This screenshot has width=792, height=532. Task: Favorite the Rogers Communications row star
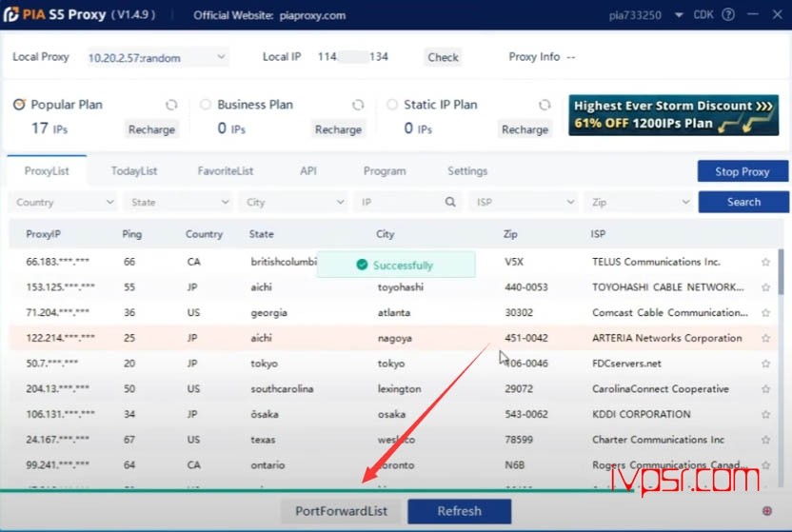point(765,464)
